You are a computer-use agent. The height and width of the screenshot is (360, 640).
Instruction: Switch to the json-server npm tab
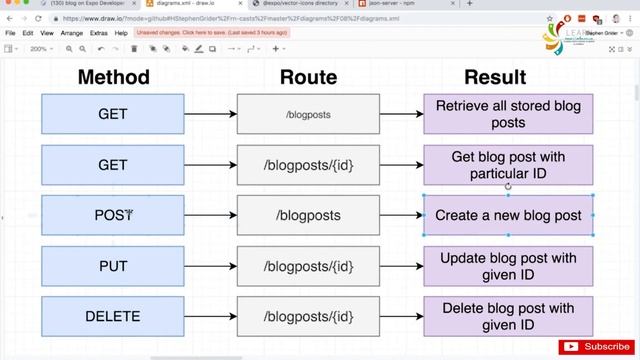[x=407, y=3]
